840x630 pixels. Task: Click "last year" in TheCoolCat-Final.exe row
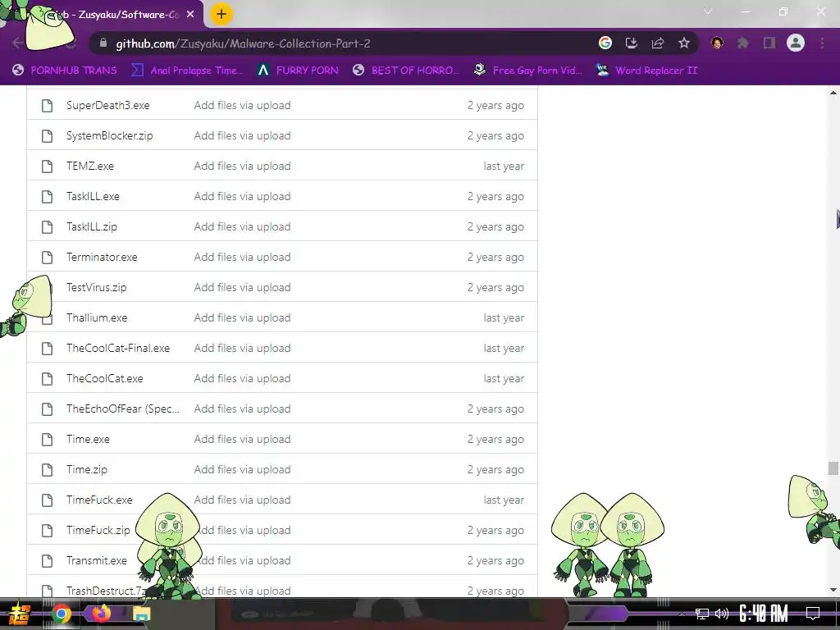[504, 348]
